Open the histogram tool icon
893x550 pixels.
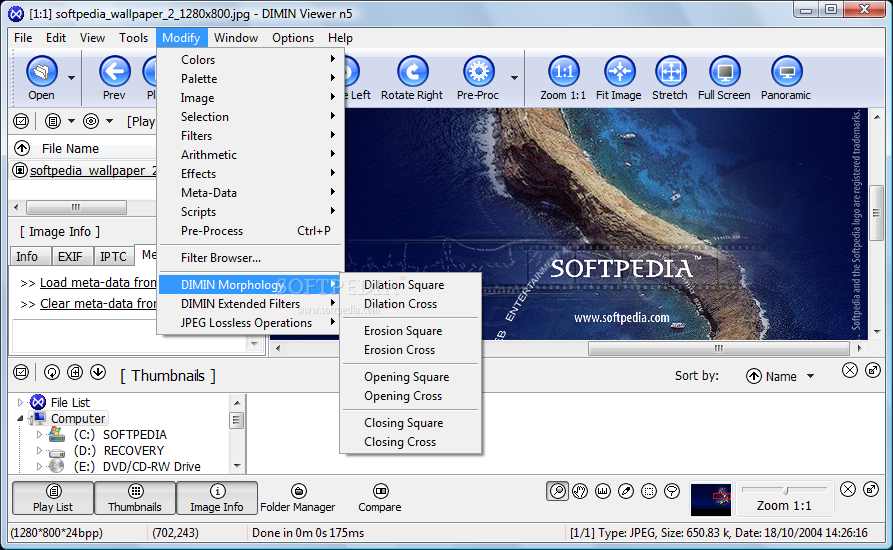pyautogui.click(x=603, y=491)
